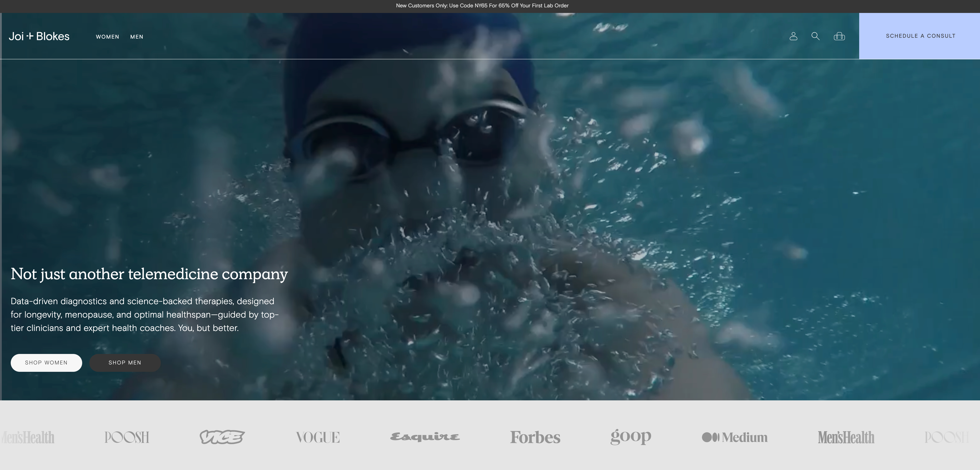The image size is (980, 470).
Task: Open the WOMEN navigation menu
Action: (x=108, y=37)
